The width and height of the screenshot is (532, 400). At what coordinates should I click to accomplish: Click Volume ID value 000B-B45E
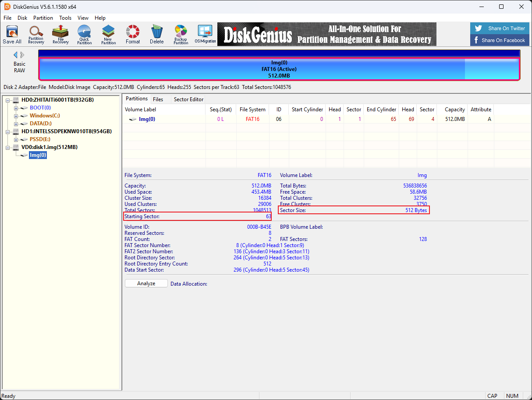tap(259, 227)
